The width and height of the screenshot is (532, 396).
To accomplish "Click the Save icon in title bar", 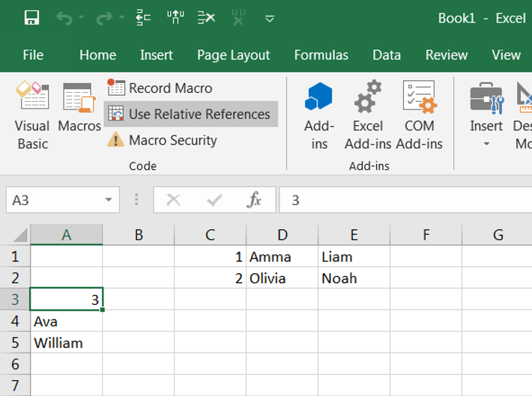I will (x=31, y=18).
